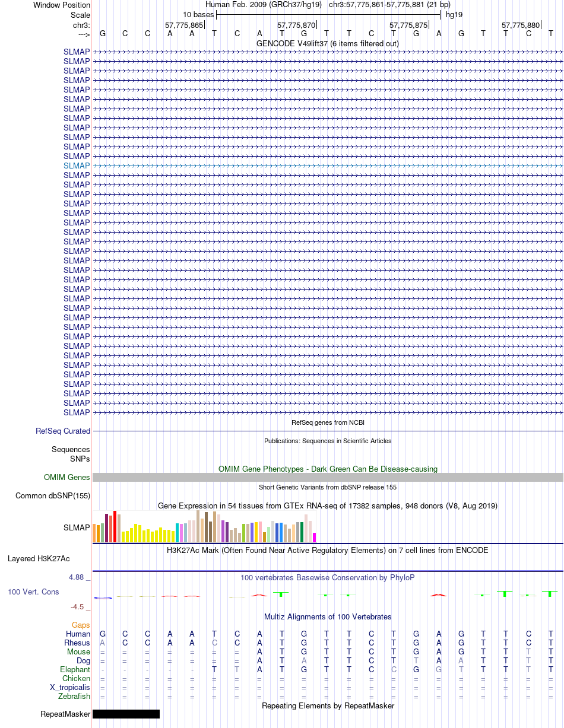This screenshot has height=728, width=564.
Task: Click position marker 57,775,875
Action: (408, 26)
